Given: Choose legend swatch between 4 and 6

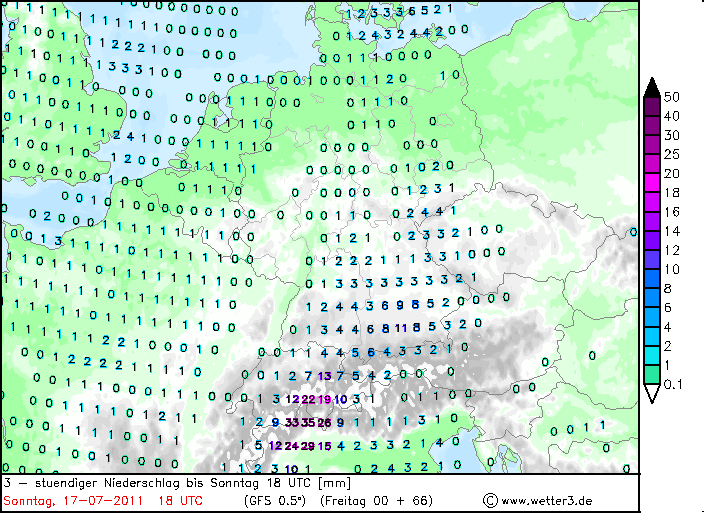Looking at the screenshot, I should [x=652, y=317].
